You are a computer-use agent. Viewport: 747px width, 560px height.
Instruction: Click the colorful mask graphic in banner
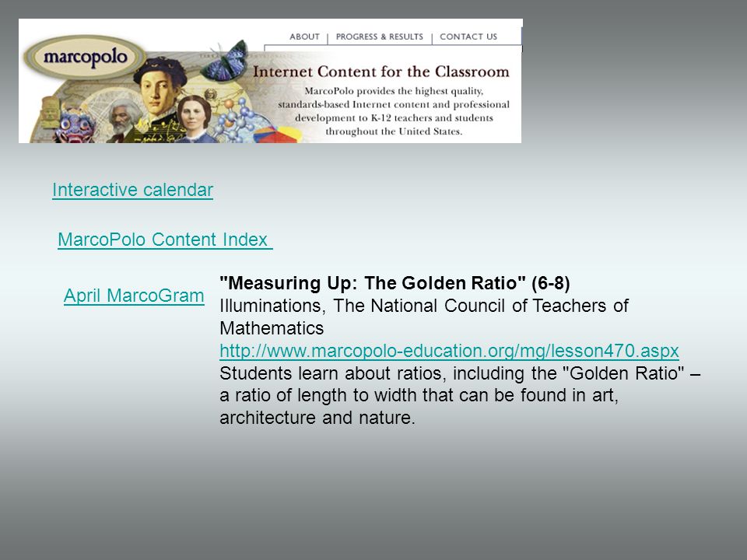tap(75, 125)
